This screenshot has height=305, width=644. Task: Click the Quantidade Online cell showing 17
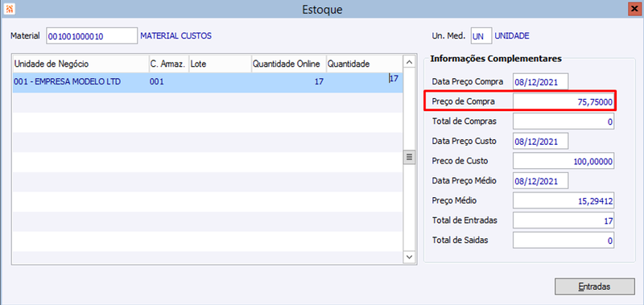289,82
